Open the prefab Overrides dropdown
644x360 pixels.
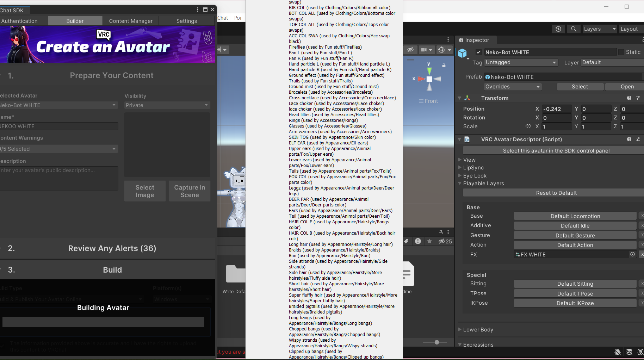[x=513, y=87]
